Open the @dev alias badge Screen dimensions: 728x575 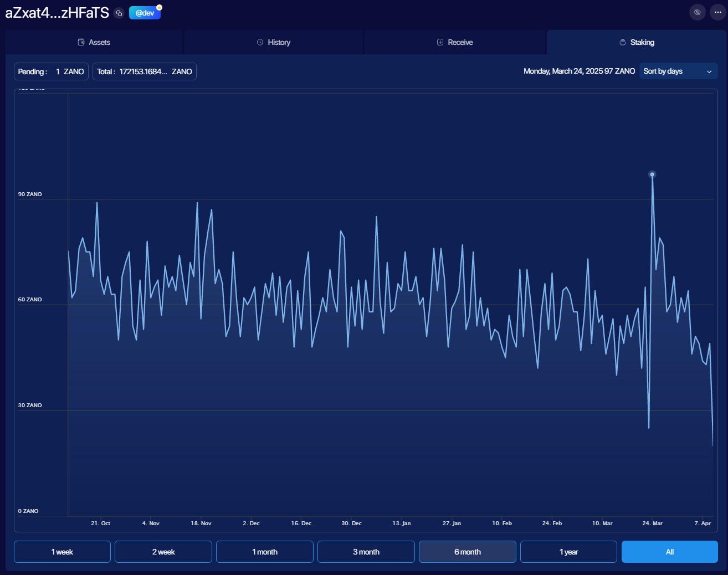tap(144, 12)
